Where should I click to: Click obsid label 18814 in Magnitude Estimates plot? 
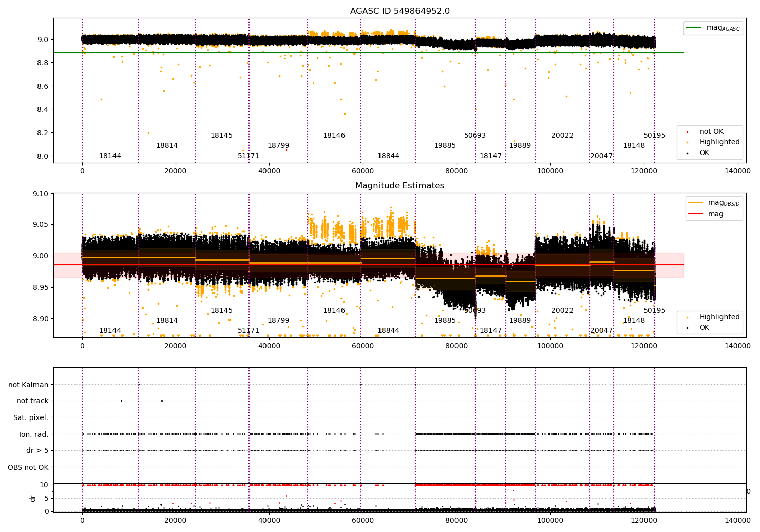click(x=167, y=321)
